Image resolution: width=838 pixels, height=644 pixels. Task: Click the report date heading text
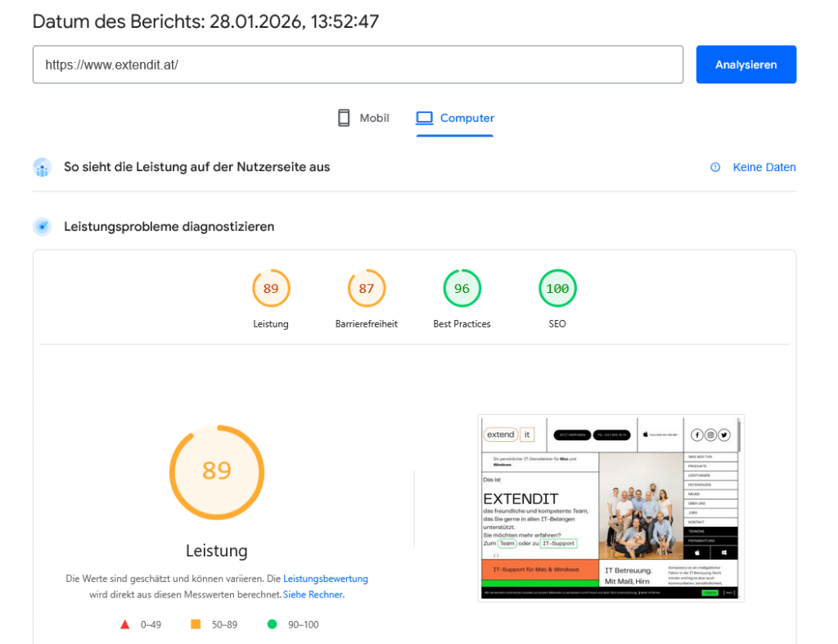click(205, 21)
